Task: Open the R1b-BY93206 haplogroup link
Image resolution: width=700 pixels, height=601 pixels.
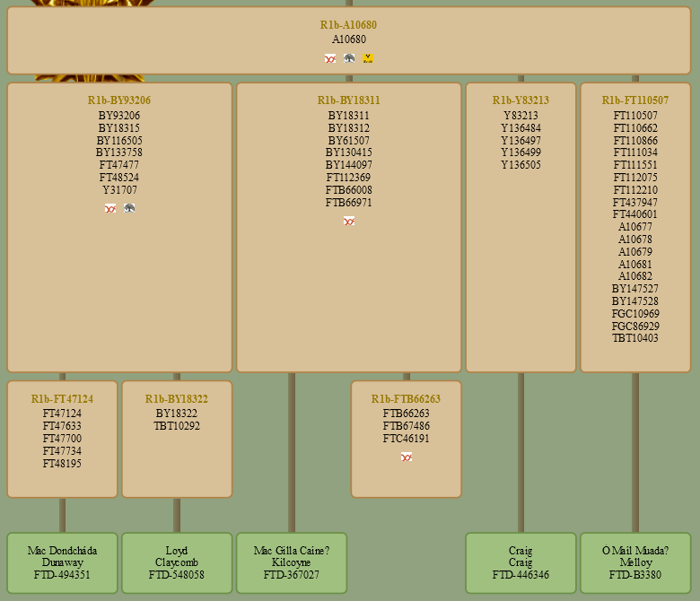Action: pos(119,100)
